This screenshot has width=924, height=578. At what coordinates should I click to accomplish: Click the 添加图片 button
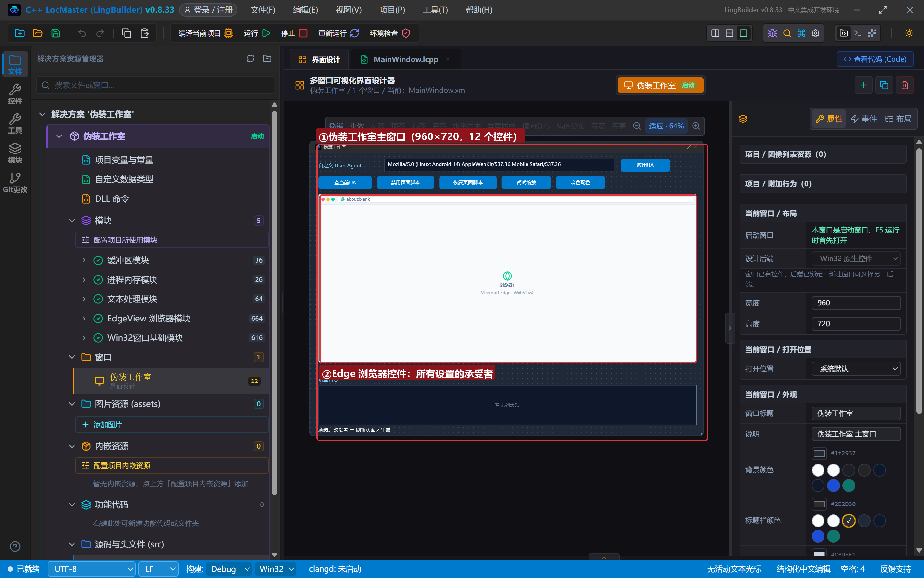[x=172, y=425]
